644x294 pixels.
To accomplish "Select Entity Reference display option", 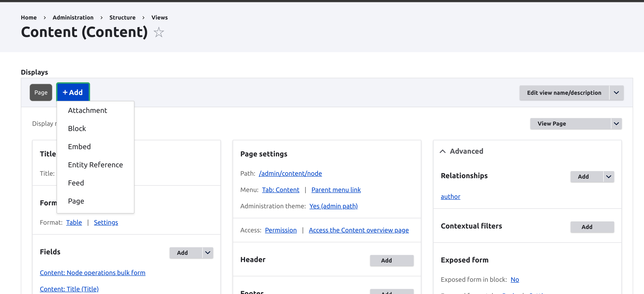I will (95, 165).
